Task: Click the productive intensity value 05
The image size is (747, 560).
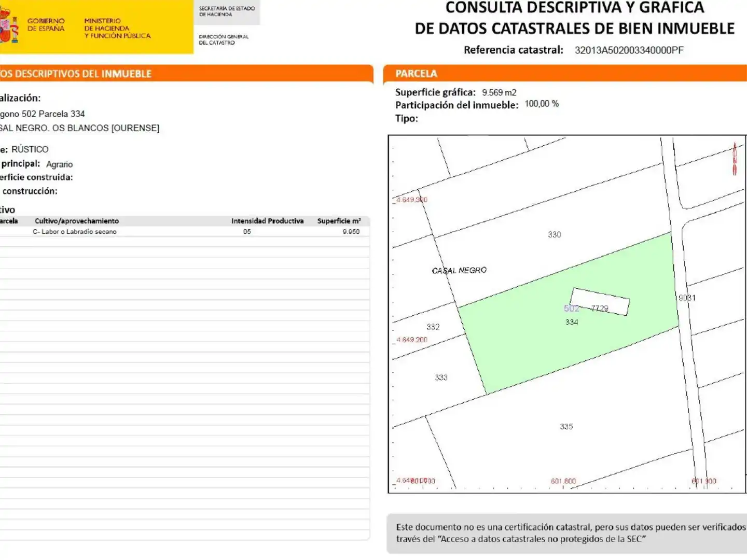Action: point(247,232)
